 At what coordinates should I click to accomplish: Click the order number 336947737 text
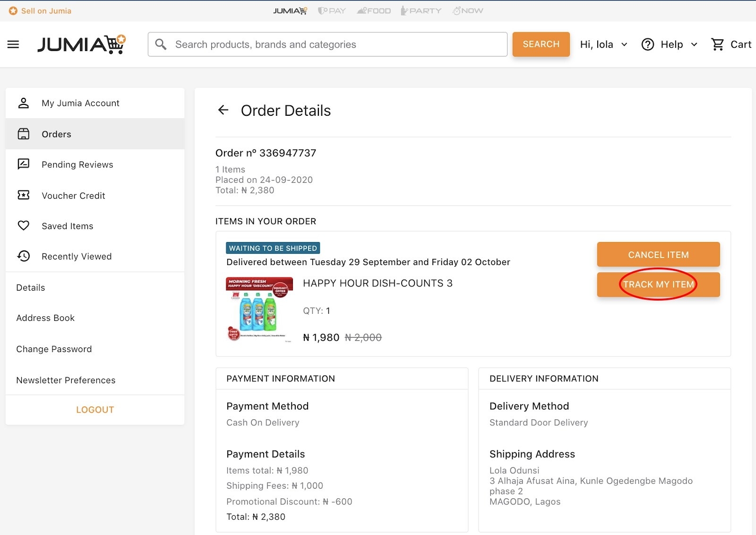pyautogui.click(x=266, y=153)
